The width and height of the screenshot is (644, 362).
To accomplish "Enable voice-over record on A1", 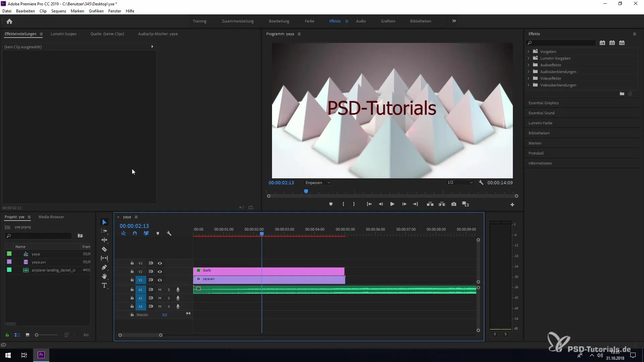I will 178,290.
